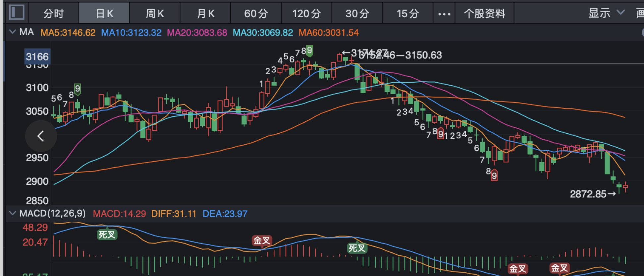This screenshot has height=276, width=644.
Task: Go to previous chart with left arrow
Action: point(41,136)
